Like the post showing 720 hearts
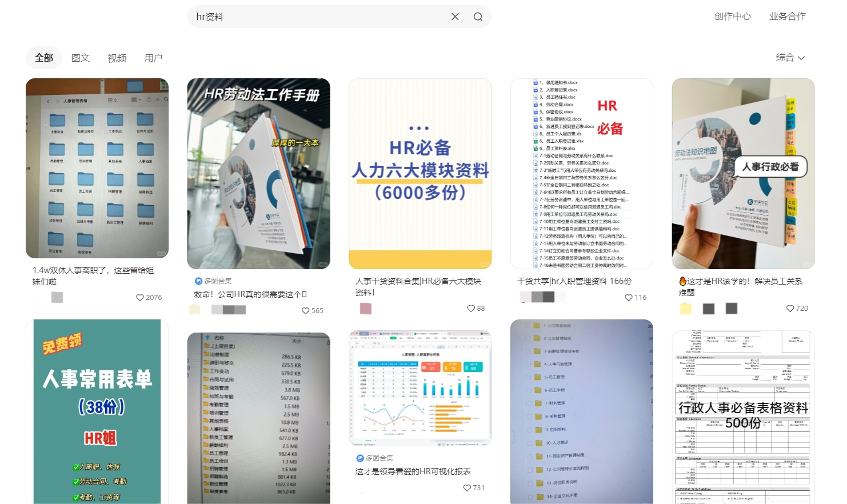 pos(790,309)
